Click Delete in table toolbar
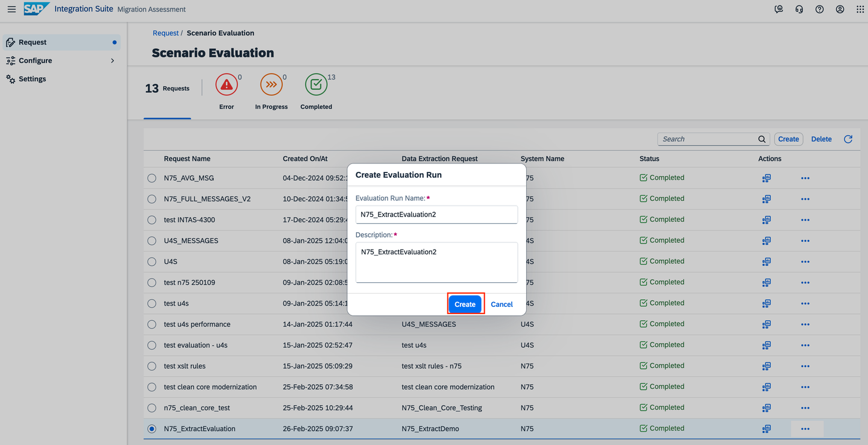Viewport: 868px width, 445px height. coord(821,139)
